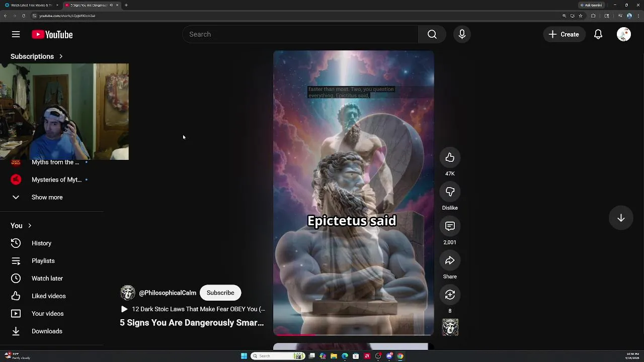Go to the YouTube home logo
The width and height of the screenshot is (644, 362).
coord(52,34)
